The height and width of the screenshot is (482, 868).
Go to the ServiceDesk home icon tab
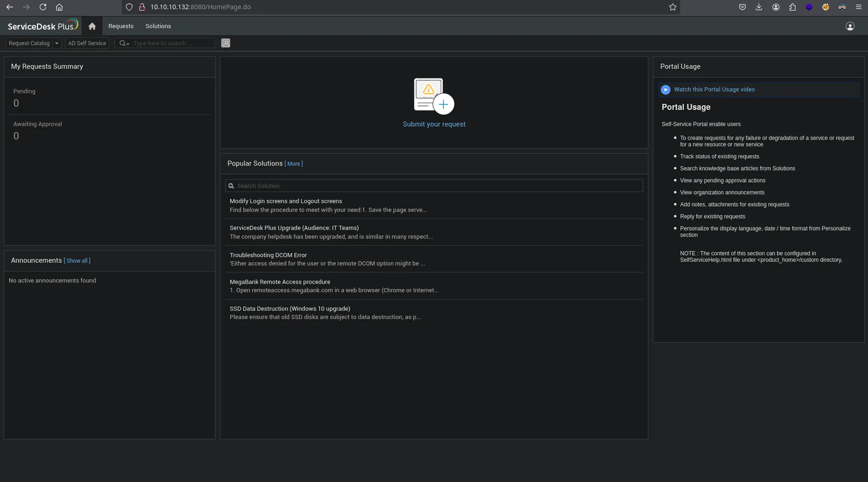click(92, 26)
